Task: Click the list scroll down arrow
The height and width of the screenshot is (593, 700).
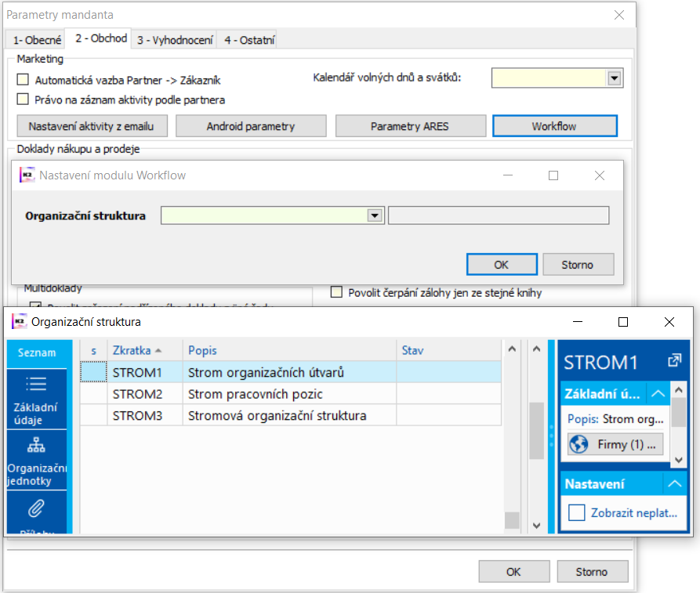Action: pyautogui.click(x=537, y=525)
